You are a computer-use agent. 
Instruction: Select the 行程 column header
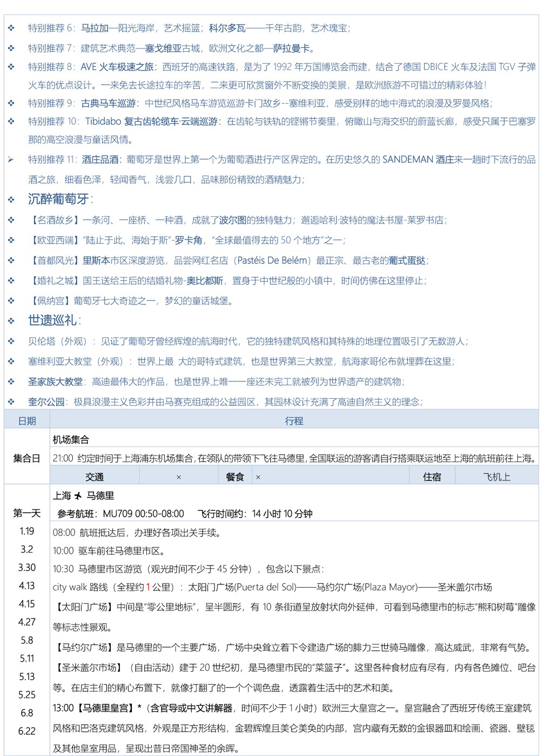(294, 421)
